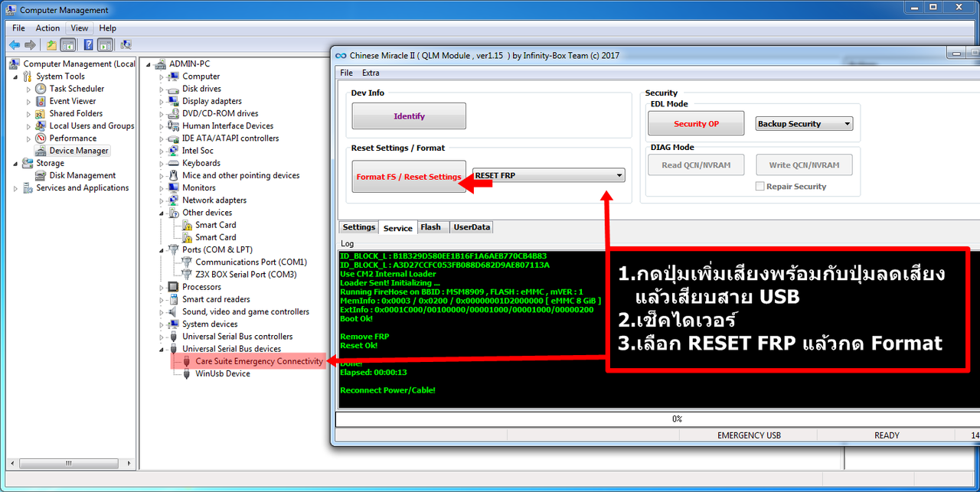Expand the Display adapters node
Screen dimensions: 980x492
pos(162,101)
